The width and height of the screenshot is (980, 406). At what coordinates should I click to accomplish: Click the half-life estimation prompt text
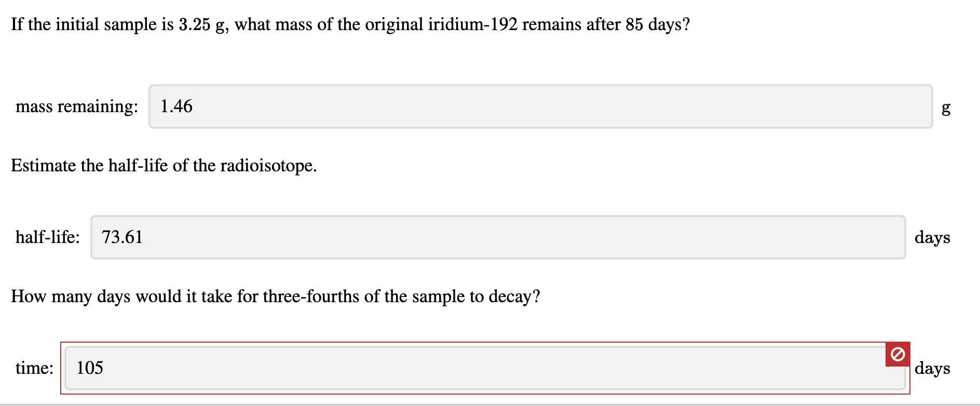coord(164,166)
